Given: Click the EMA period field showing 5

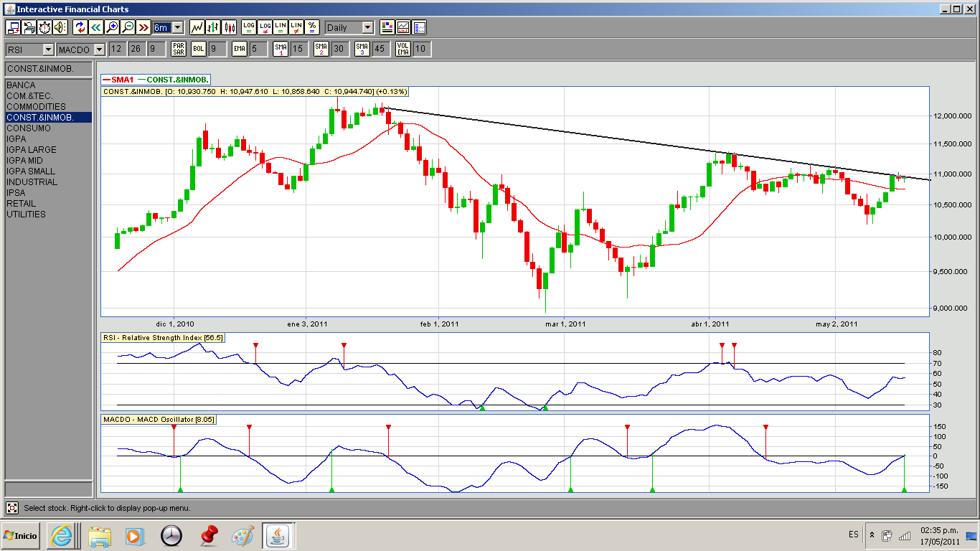Looking at the screenshot, I should tap(258, 49).
